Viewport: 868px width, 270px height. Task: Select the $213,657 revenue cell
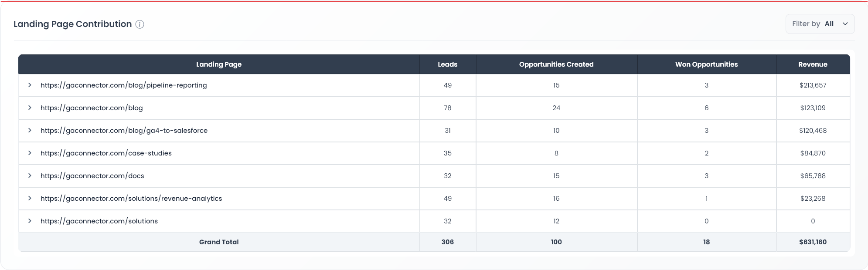coord(813,85)
